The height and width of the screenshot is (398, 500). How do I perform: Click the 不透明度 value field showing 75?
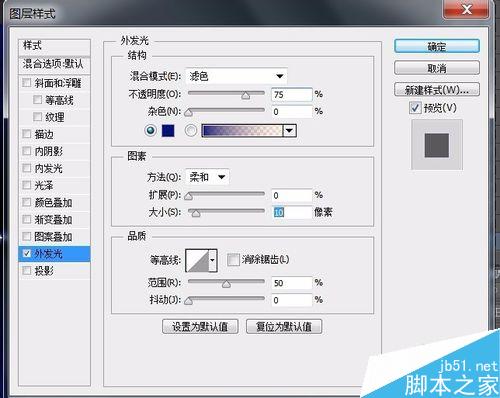click(x=292, y=95)
